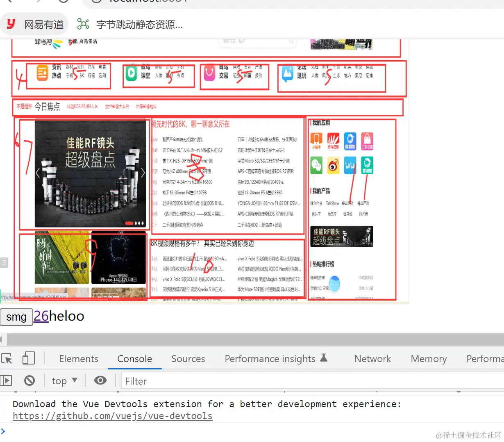Show the console sidebar

click(x=6, y=381)
